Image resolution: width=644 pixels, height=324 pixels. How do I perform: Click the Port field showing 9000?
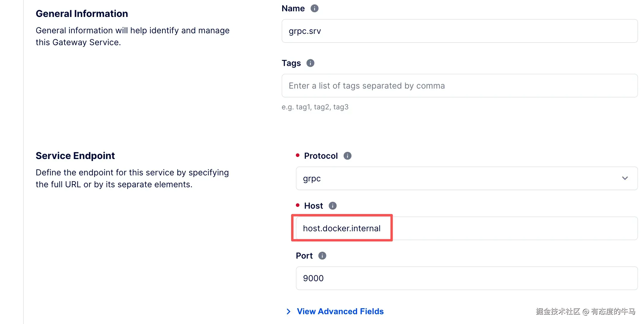466,278
